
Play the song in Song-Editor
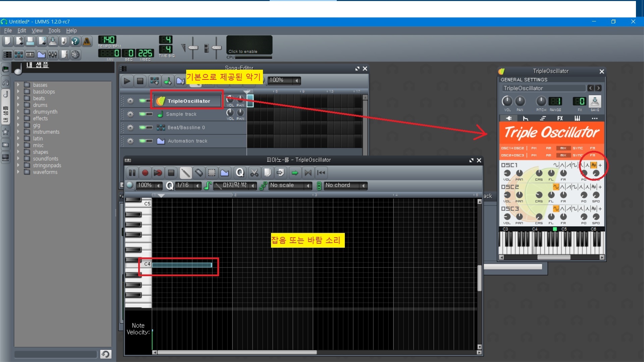point(127,81)
